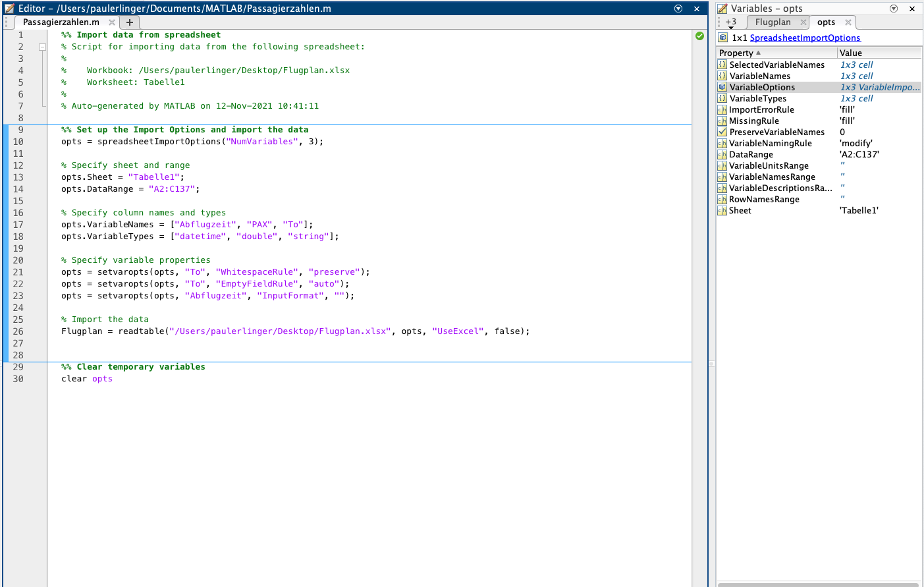Image resolution: width=924 pixels, height=587 pixels.
Task: Select the opts variable tab
Action: (826, 22)
